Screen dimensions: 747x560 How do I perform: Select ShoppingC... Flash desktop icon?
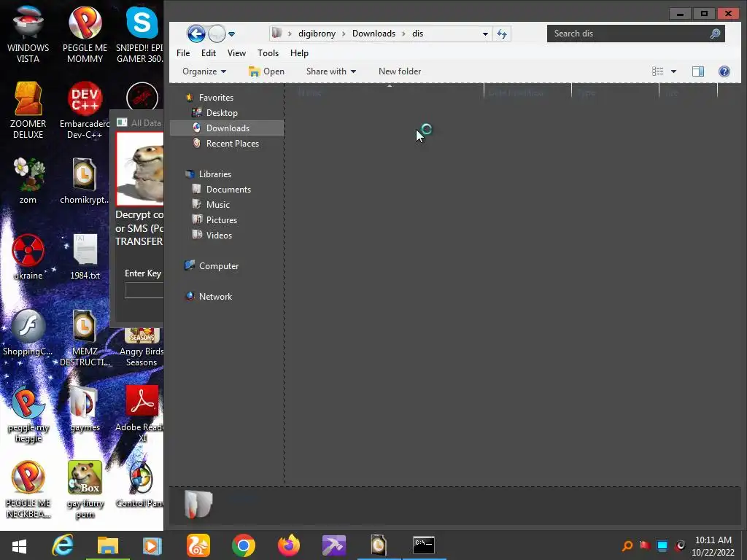[28, 332]
